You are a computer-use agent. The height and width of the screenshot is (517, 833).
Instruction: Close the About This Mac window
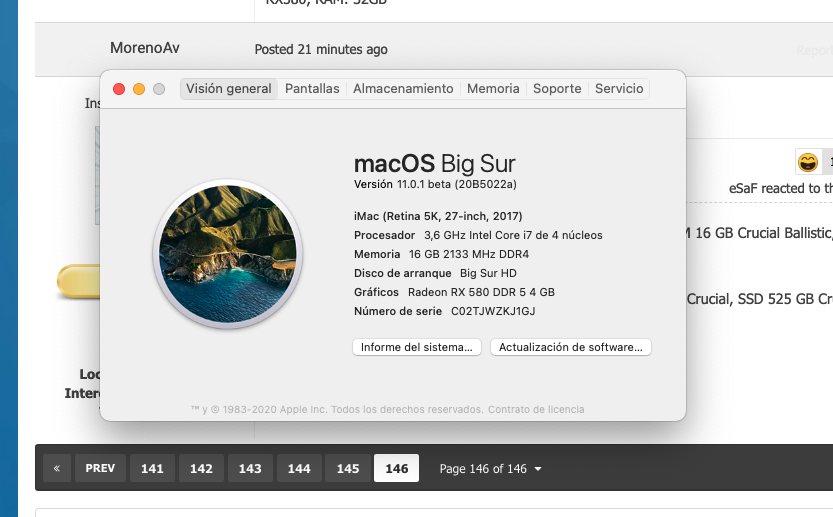119,89
